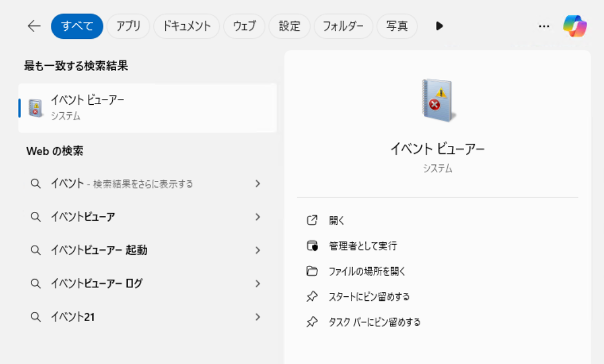Select the すべて filter tab
This screenshot has height=364, width=604.
click(x=77, y=26)
